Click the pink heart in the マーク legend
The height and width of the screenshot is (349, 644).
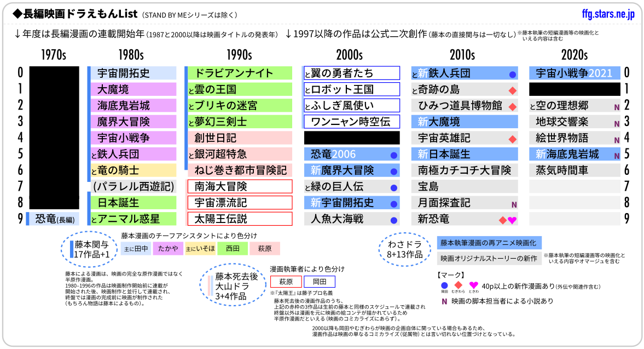(x=473, y=285)
